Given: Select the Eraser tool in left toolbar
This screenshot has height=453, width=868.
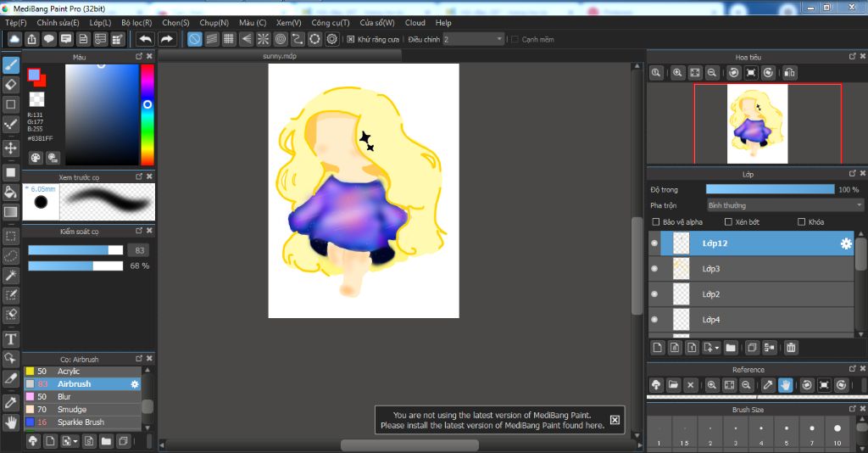Looking at the screenshot, I should coord(11,84).
